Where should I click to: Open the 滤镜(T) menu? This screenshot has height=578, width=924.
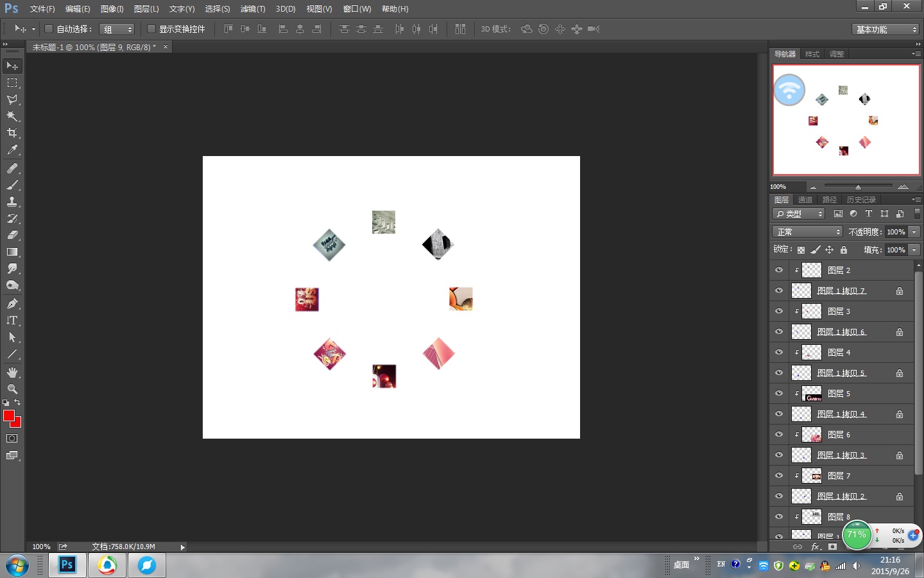click(x=252, y=9)
